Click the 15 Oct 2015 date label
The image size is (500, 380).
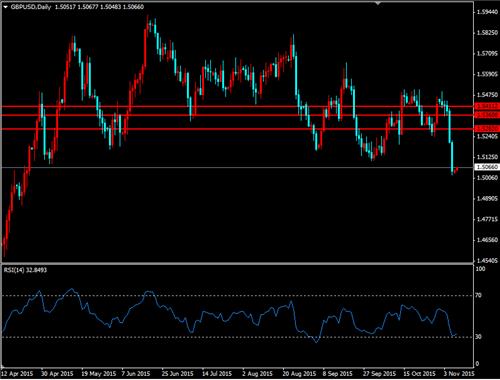(420, 373)
